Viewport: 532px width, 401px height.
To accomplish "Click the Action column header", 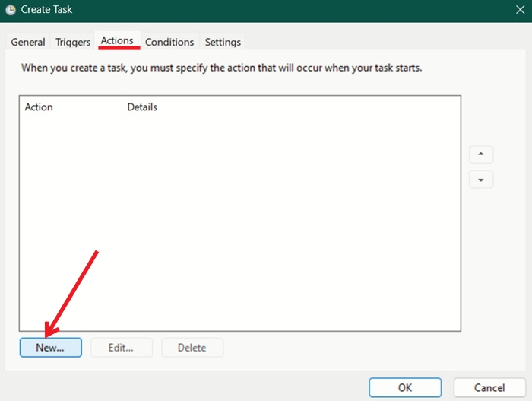I will point(71,107).
